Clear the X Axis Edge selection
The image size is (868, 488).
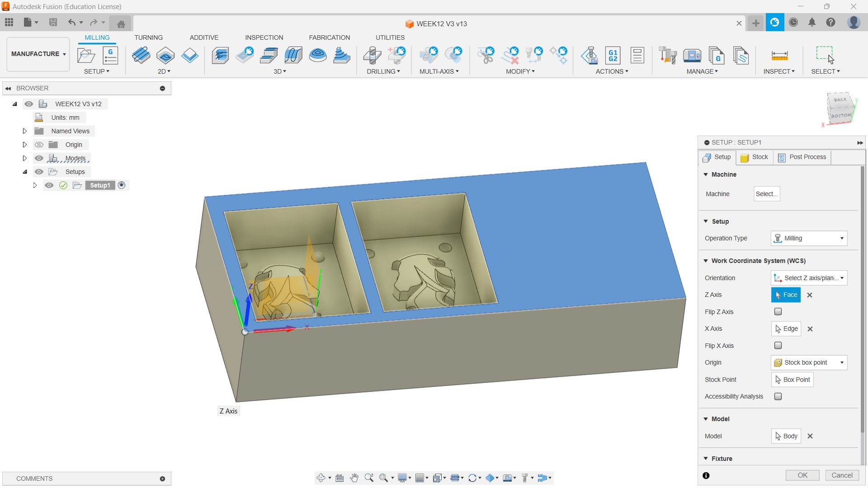[810, 329]
